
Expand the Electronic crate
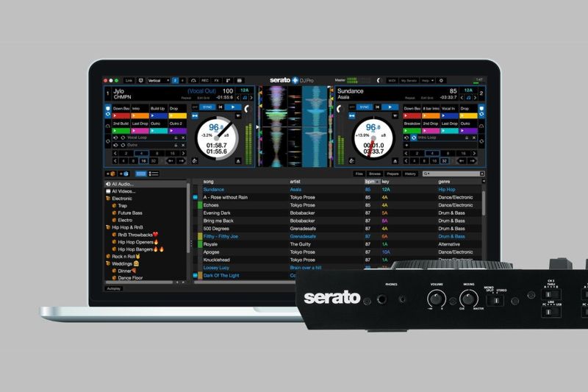click(108, 199)
